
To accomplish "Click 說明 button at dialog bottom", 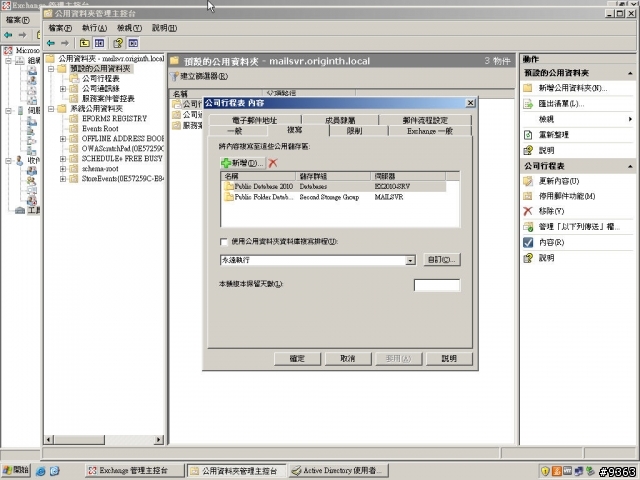I will (449, 358).
